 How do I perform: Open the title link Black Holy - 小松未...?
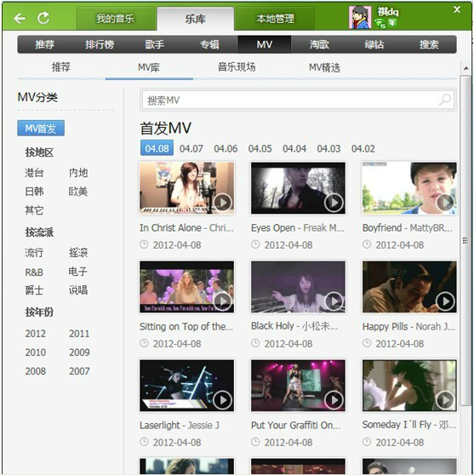(x=294, y=326)
